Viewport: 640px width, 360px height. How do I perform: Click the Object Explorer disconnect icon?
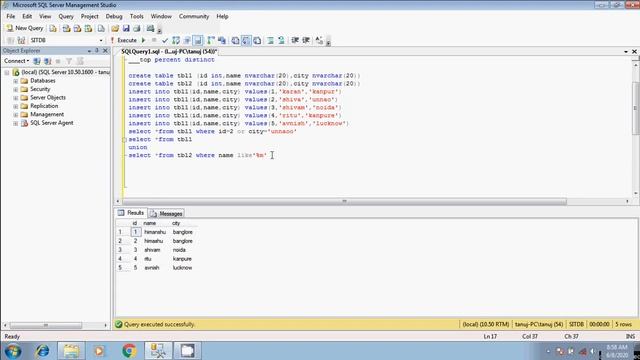tap(47, 61)
